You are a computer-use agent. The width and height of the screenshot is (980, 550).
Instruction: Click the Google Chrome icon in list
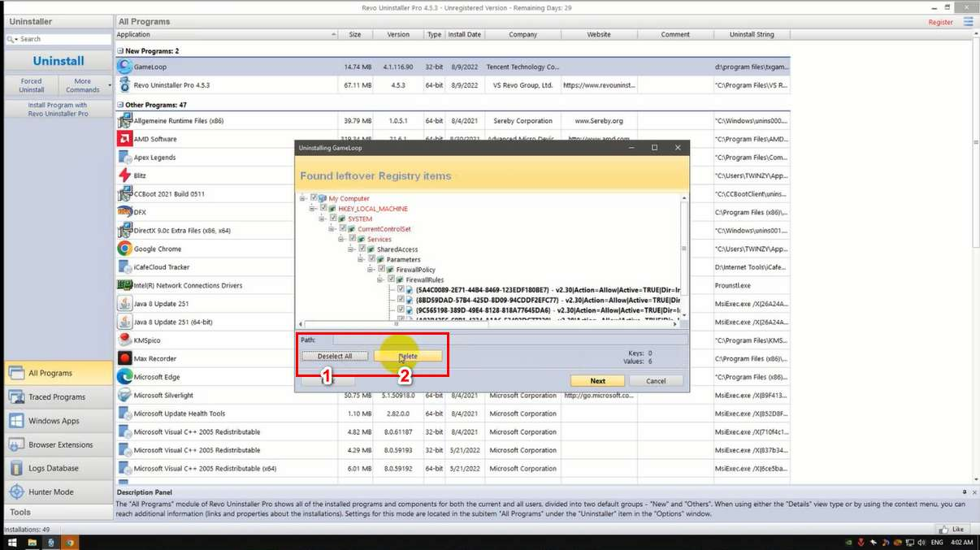(x=124, y=249)
